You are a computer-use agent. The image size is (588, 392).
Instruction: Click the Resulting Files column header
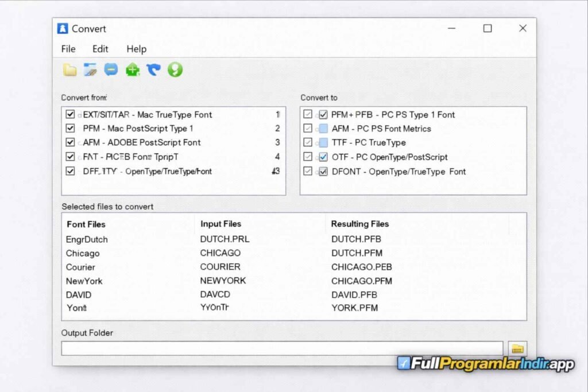(x=360, y=224)
